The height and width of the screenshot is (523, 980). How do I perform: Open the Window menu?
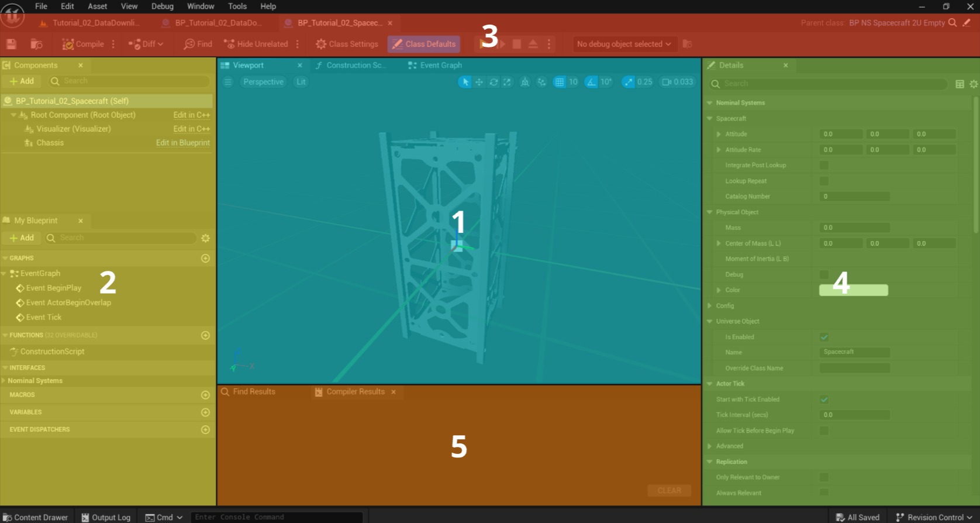pos(201,6)
